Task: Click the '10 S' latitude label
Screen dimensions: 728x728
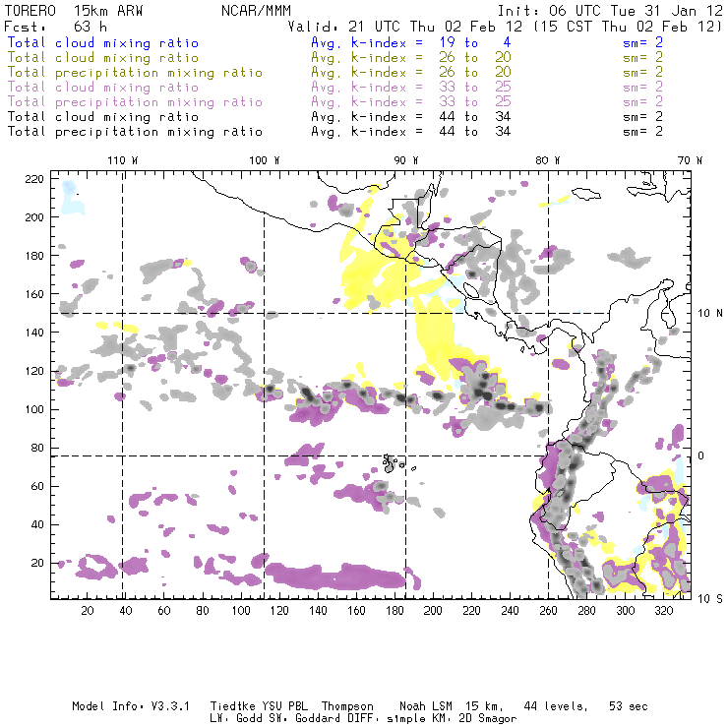Action: click(x=710, y=598)
